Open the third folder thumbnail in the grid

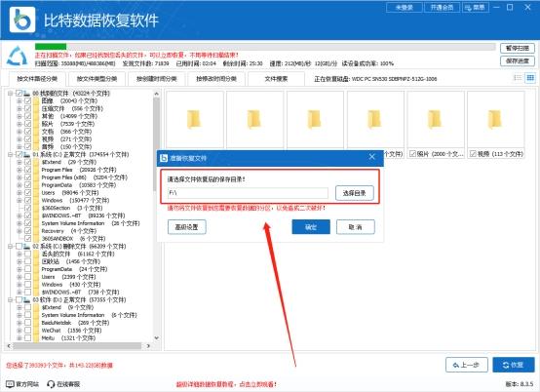pyautogui.click(x=315, y=119)
